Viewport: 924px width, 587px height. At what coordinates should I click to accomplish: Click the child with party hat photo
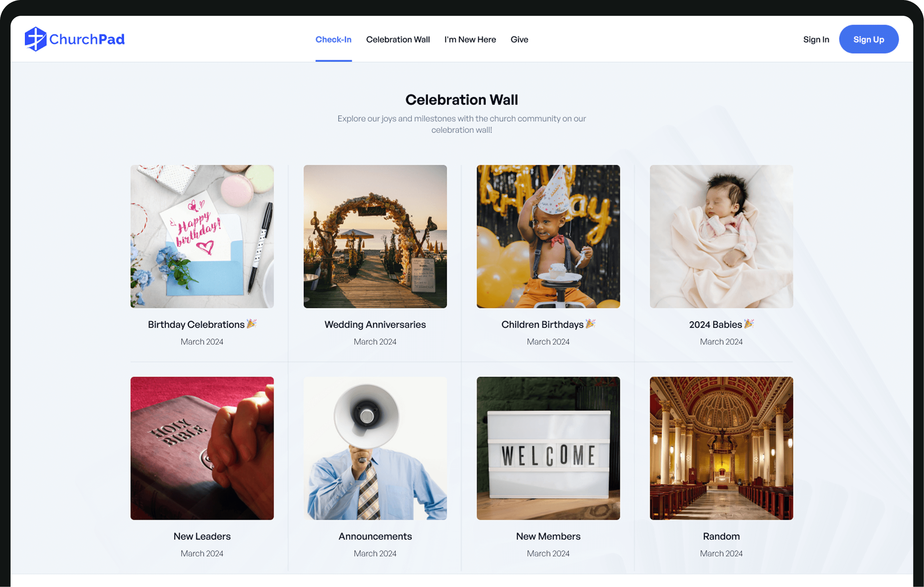[548, 236]
